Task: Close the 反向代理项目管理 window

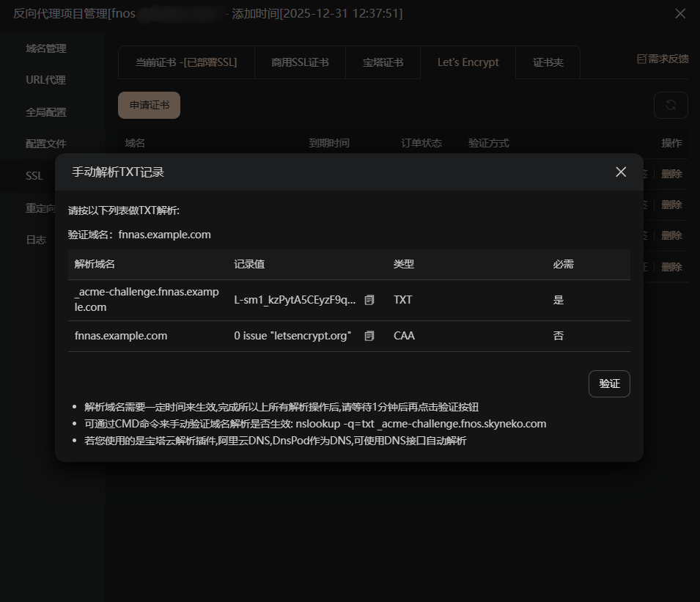Action: click(679, 14)
